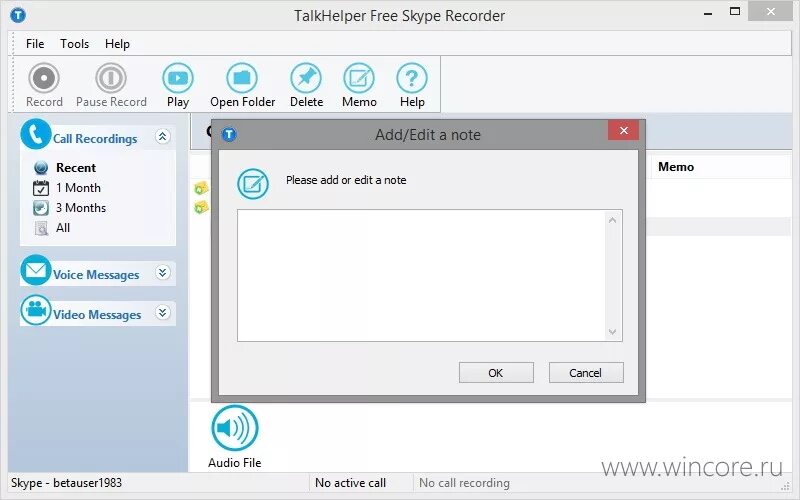This screenshot has height=500, width=800.
Task: Expand the Video Messages section
Action: (x=162, y=312)
